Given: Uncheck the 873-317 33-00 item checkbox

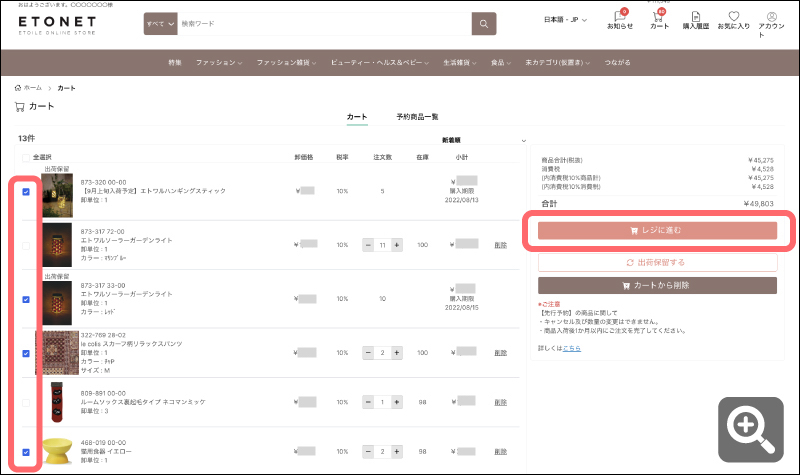Looking at the screenshot, I should click(x=26, y=299).
